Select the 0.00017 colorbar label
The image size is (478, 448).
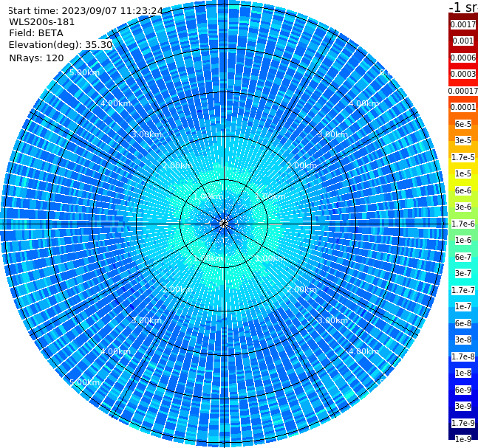(463, 91)
